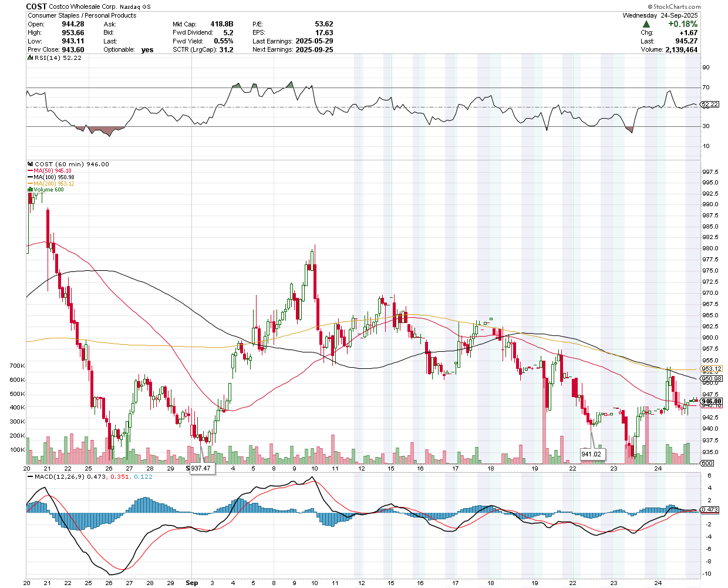This screenshot has height=588, width=728.
Task: Select the EPS value 17.63
Action: [x=324, y=33]
